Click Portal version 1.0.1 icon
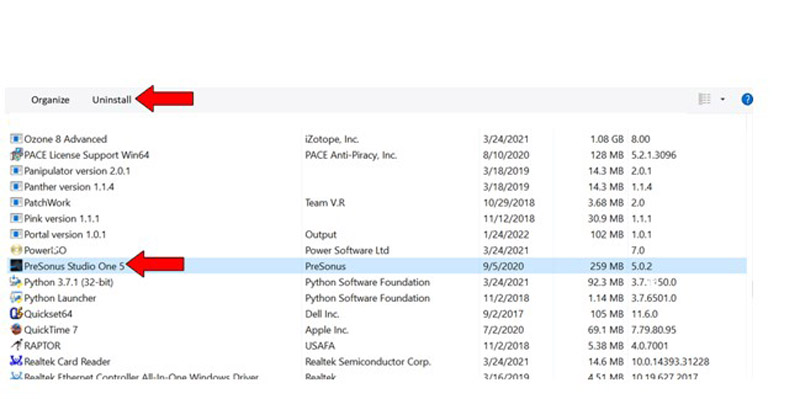The width and height of the screenshot is (800, 399). click(x=16, y=234)
